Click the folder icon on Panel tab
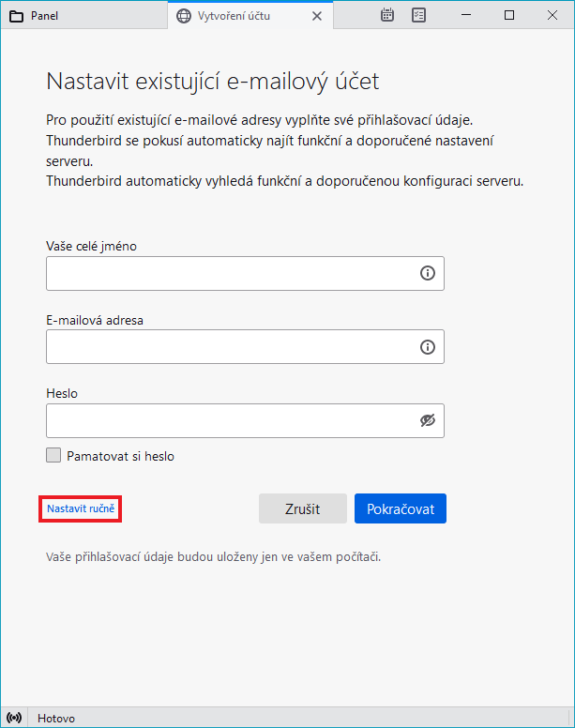This screenshot has height=728, width=575. (16, 16)
